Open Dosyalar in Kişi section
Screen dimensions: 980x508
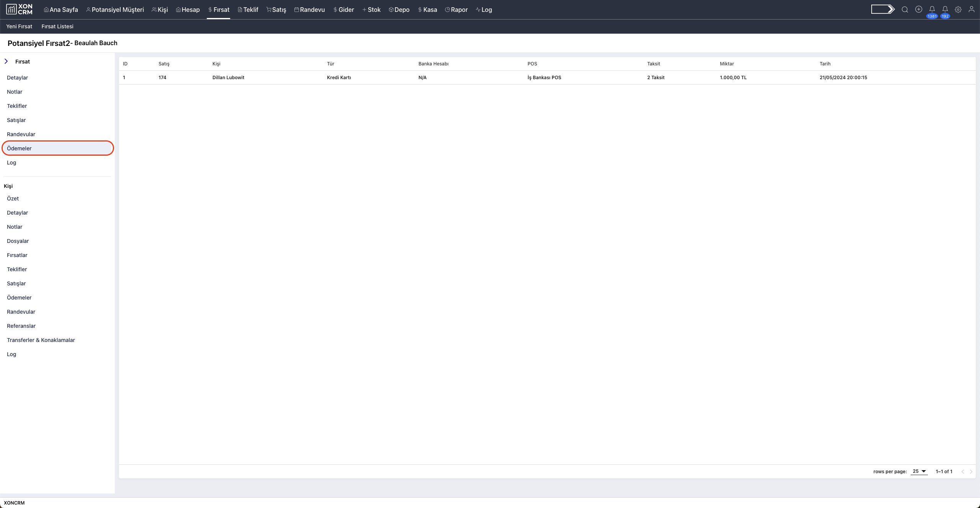[x=18, y=241]
